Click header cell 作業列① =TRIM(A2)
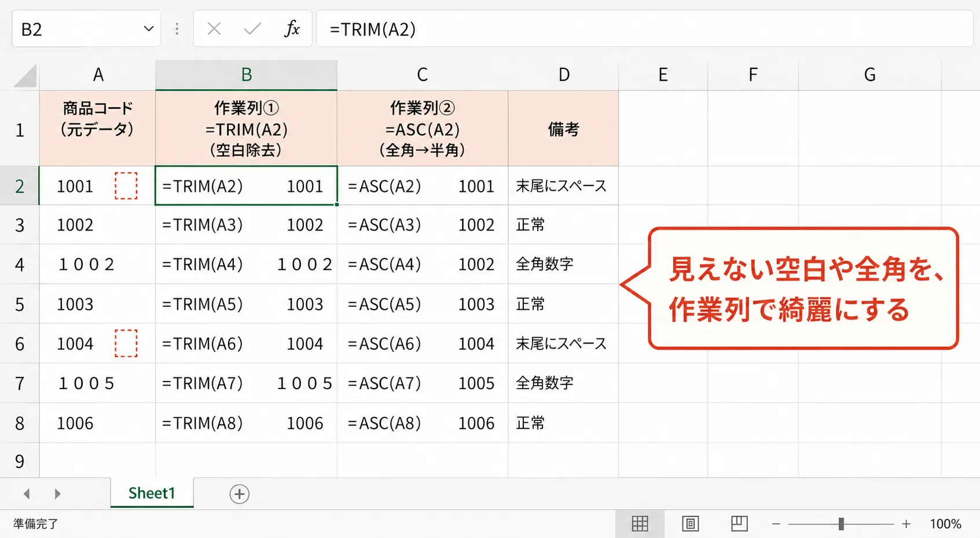 (246, 129)
